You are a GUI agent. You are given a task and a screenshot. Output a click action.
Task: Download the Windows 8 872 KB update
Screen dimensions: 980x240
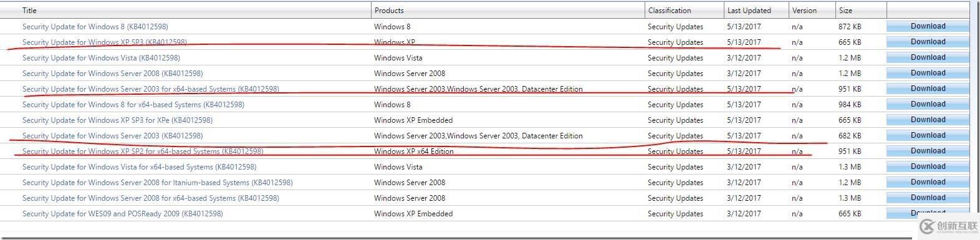pos(928,26)
